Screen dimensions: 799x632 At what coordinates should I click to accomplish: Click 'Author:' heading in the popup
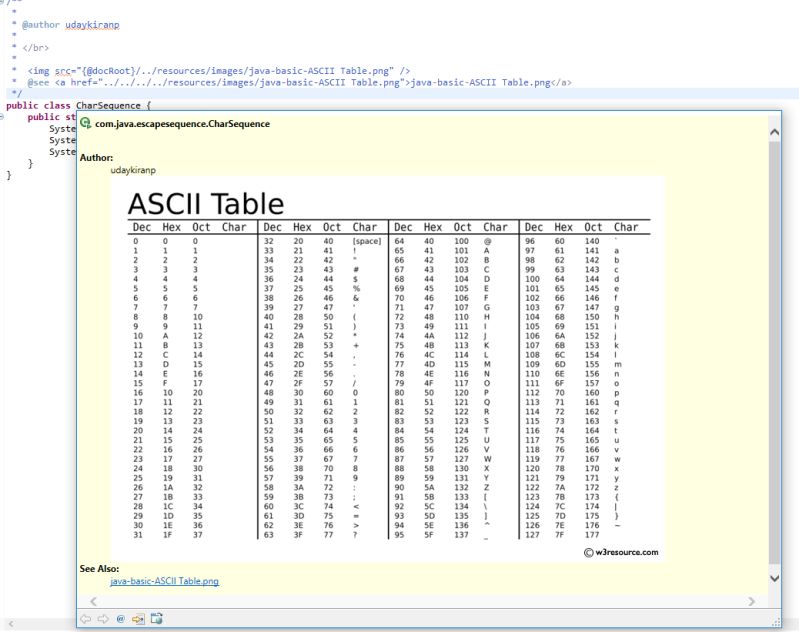(96, 157)
